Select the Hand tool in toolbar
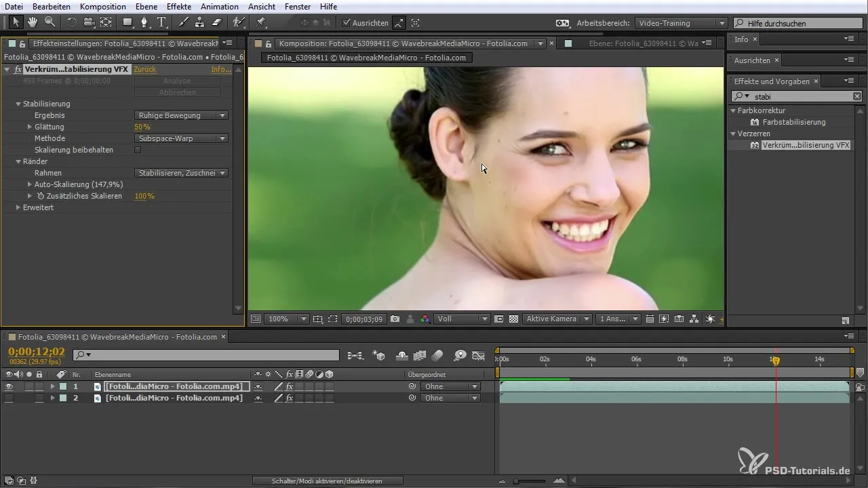This screenshot has width=868, height=488. (33, 22)
